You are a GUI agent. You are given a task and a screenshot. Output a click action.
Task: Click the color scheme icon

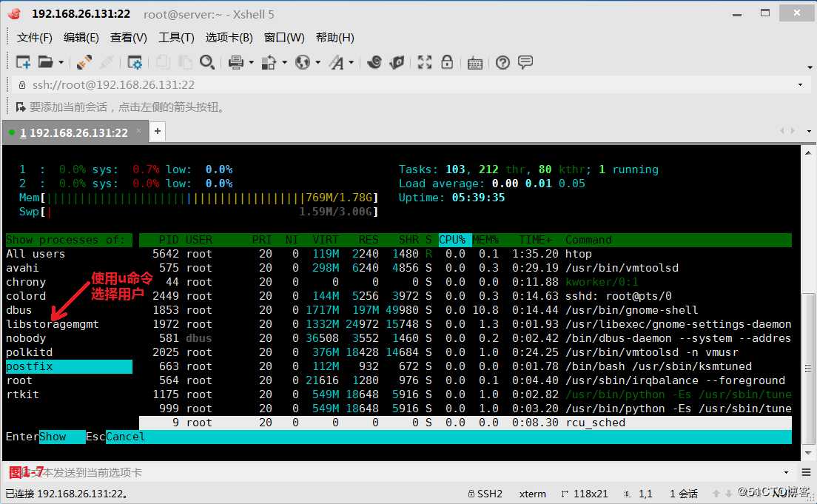point(269,63)
